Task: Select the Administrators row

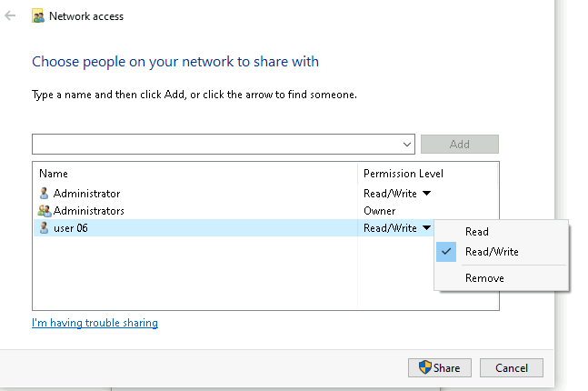Action: 266,211
